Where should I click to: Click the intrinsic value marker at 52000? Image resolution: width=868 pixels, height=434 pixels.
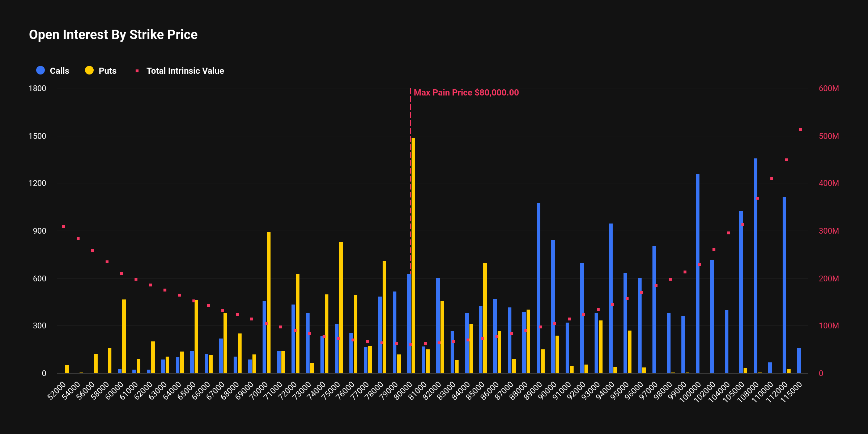(64, 226)
